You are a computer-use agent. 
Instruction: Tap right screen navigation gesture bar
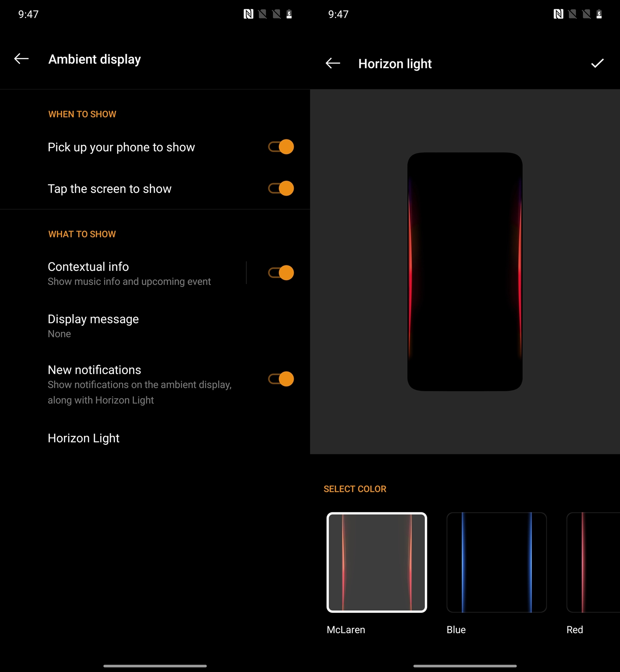[x=465, y=666]
